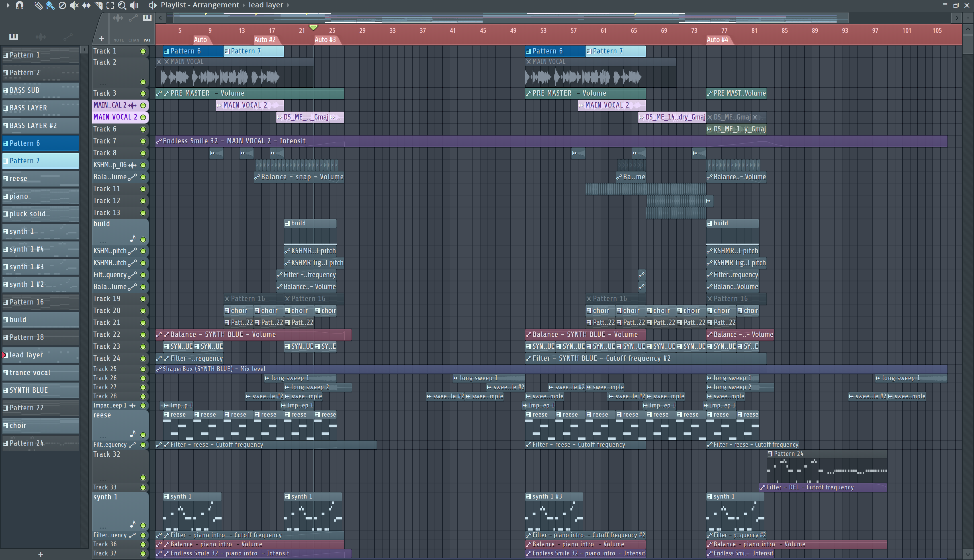
Task: Toggle mute on Track 22
Action: pos(143,335)
